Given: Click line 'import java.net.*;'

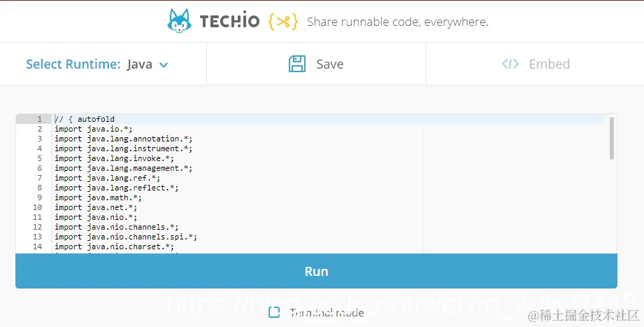Looking at the screenshot, I should 96,208.
